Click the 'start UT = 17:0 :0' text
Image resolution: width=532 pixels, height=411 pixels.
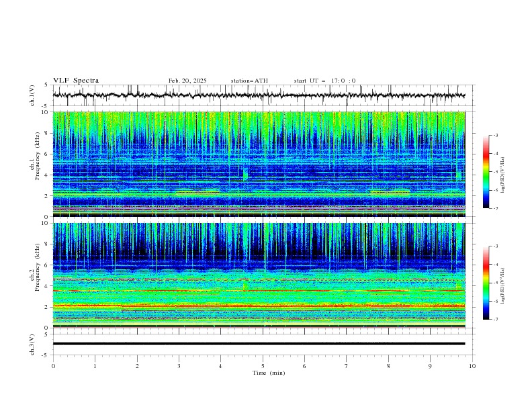point(324,81)
